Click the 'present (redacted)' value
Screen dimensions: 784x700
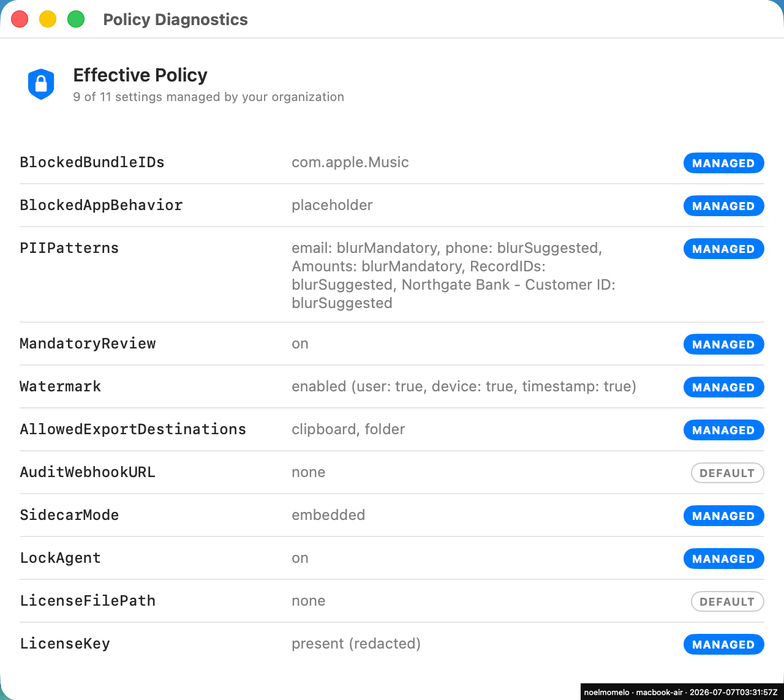(356, 644)
